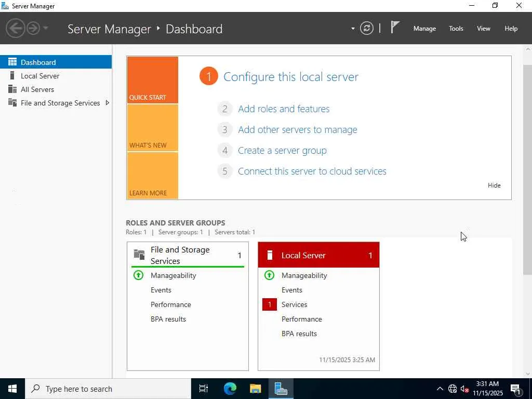The height and width of the screenshot is (399, 532).
Task: Select Local Server in the left navigation
Action: (56, 76)
